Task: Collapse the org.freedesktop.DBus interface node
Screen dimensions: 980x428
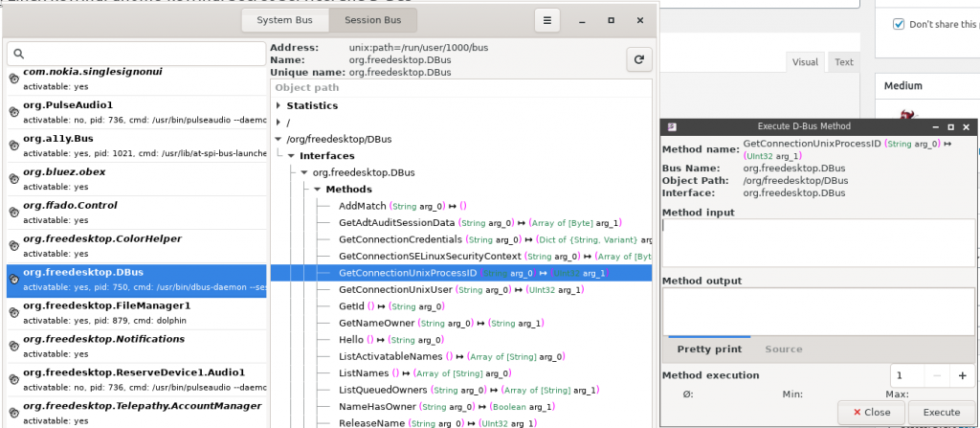Action: pos(304,172)
